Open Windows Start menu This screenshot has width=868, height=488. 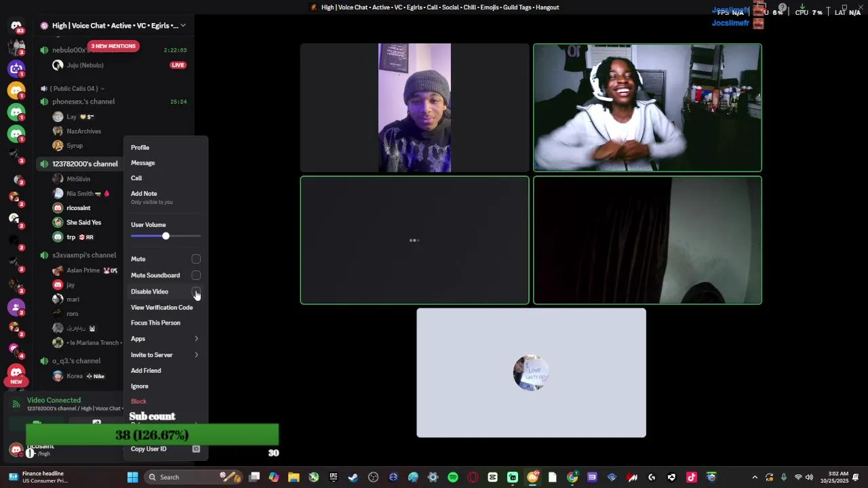(133, 477)
